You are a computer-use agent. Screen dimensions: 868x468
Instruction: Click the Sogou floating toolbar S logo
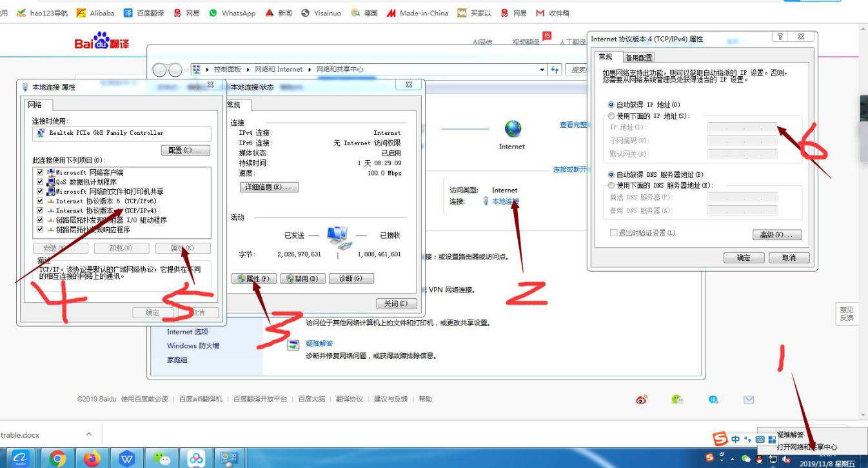coord(720,439)
